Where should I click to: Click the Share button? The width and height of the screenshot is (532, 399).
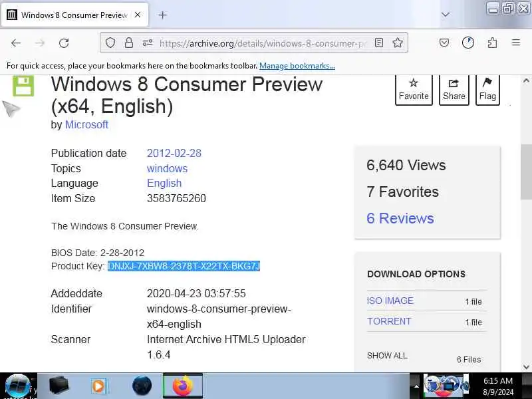pyautogui.click(x=454, y=90)
